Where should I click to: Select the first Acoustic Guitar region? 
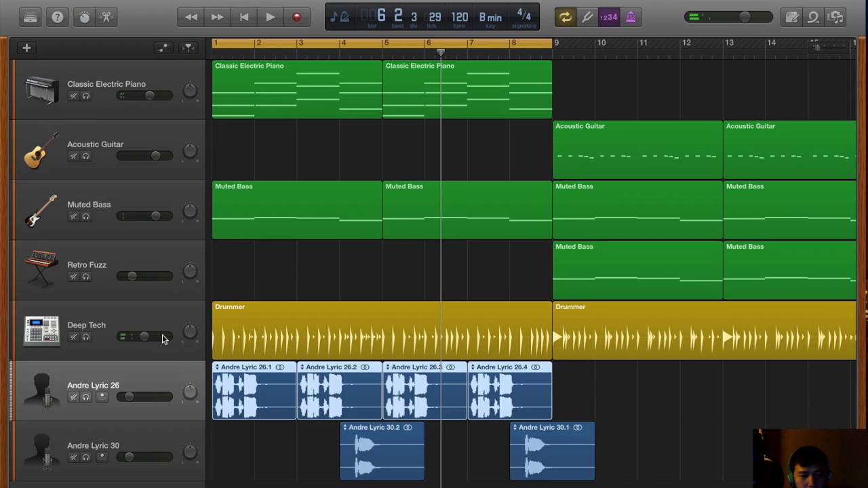[637, 150]
